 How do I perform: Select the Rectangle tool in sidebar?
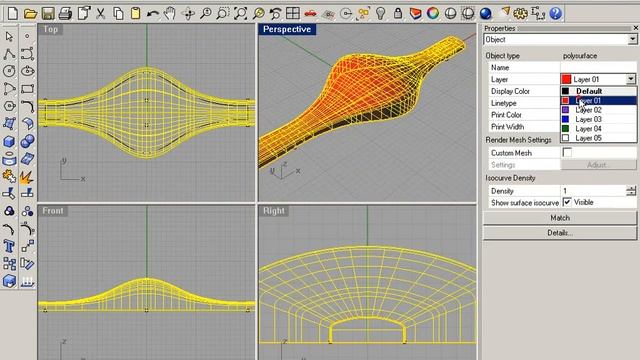point(27,89)
